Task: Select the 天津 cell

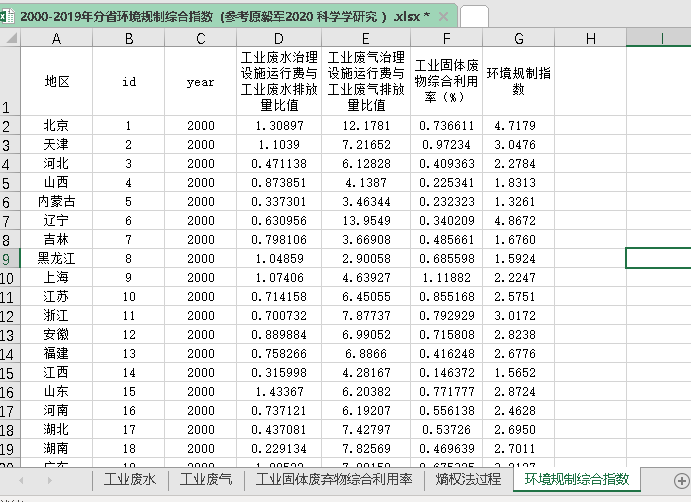Action: tap(56, 145)
